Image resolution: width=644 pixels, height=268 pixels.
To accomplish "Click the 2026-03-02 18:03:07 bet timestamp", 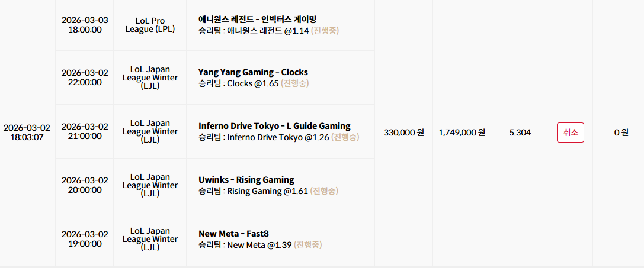I will pyautogui.click(x=27, y=132).
